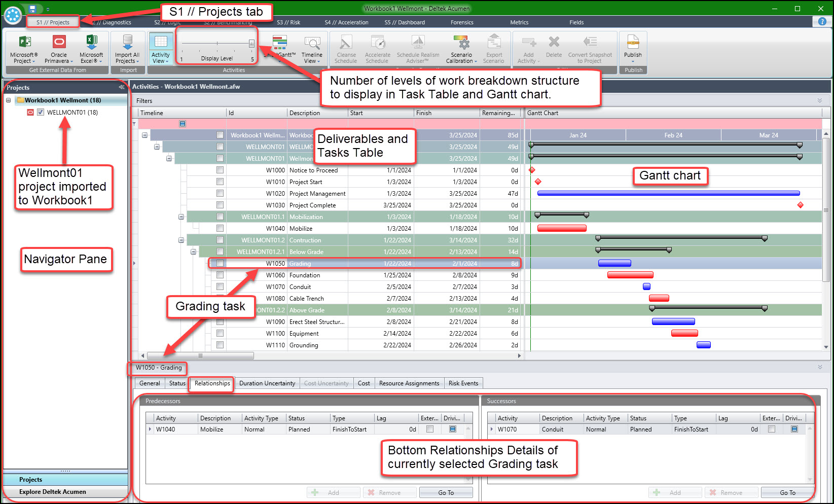Check the box for W1000 Notice to Proceed
Screen dimensions: 834x504
tap(220, 170)
